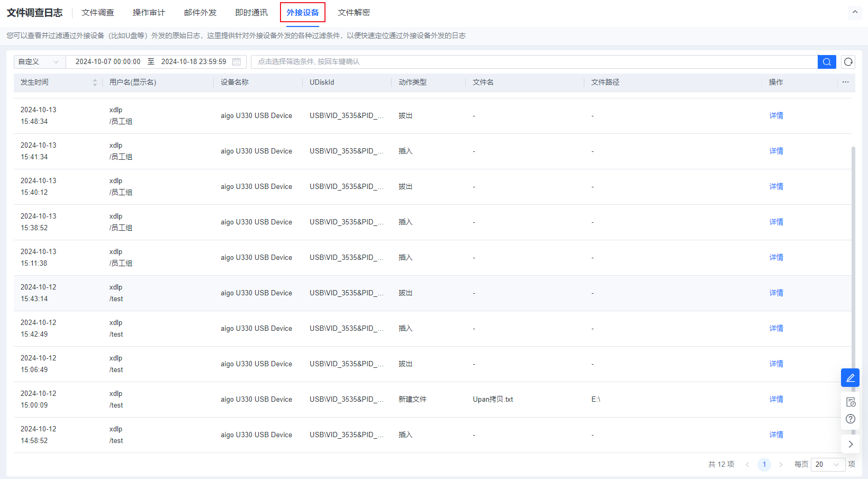Click the document log icon on right sidebar
Image resolution: width=868 pixels, height=479 pixels.
click(851, 402)
